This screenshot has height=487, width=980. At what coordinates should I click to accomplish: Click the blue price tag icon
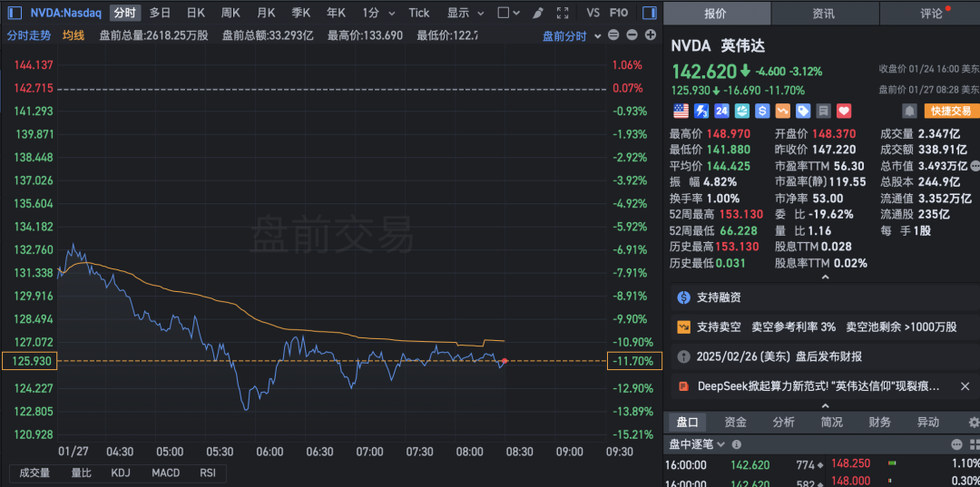tap(803, 112)
